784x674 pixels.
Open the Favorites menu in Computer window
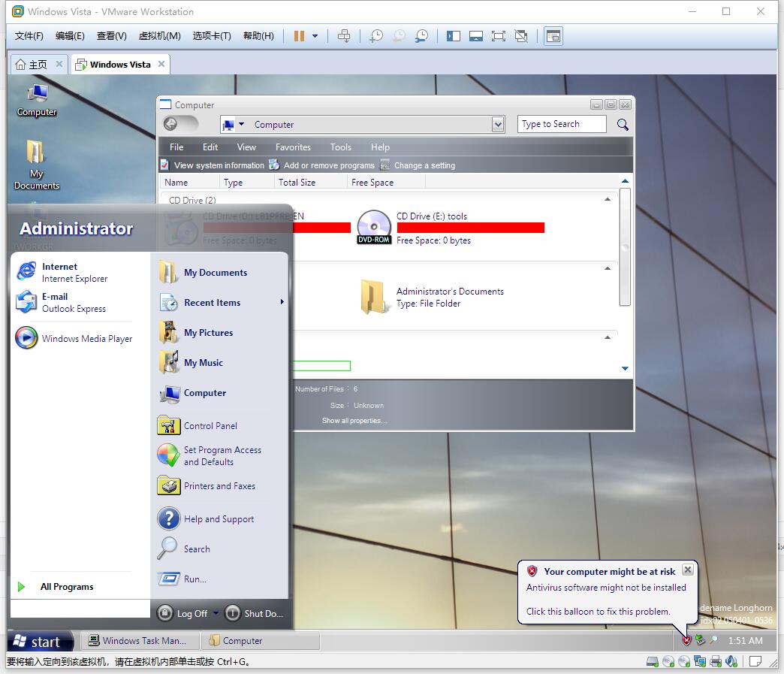(x=293, y=147)
